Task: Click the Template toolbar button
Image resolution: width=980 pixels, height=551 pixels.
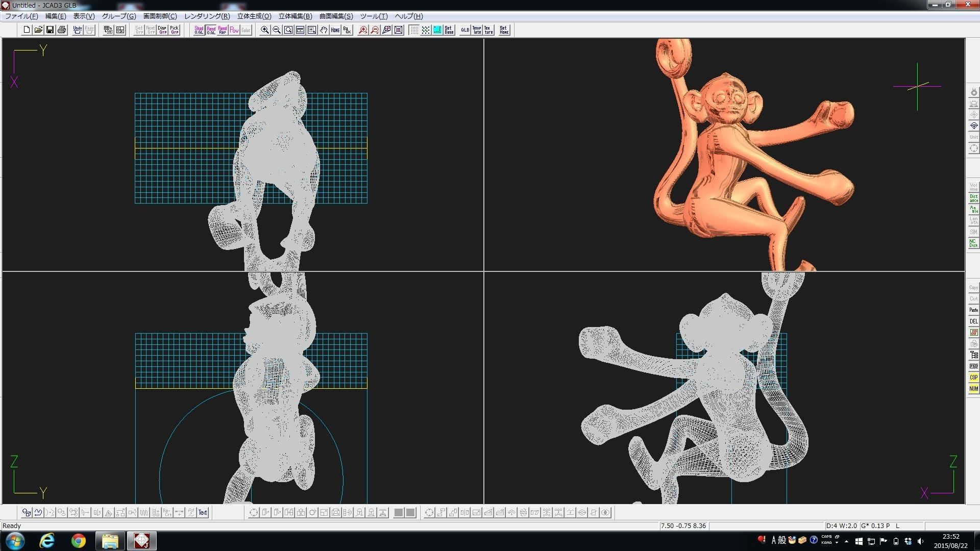Action: point(477,30)
